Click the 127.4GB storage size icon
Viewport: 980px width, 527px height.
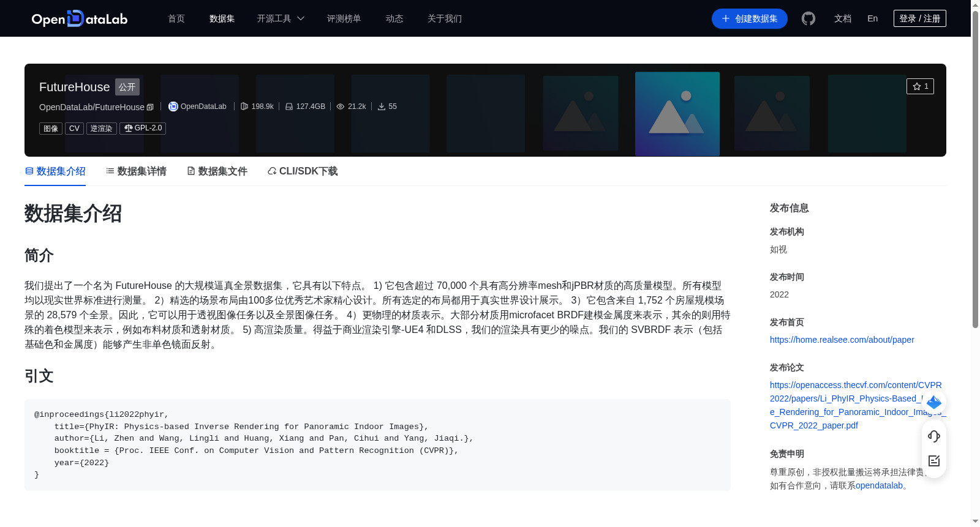click(289, 107)
